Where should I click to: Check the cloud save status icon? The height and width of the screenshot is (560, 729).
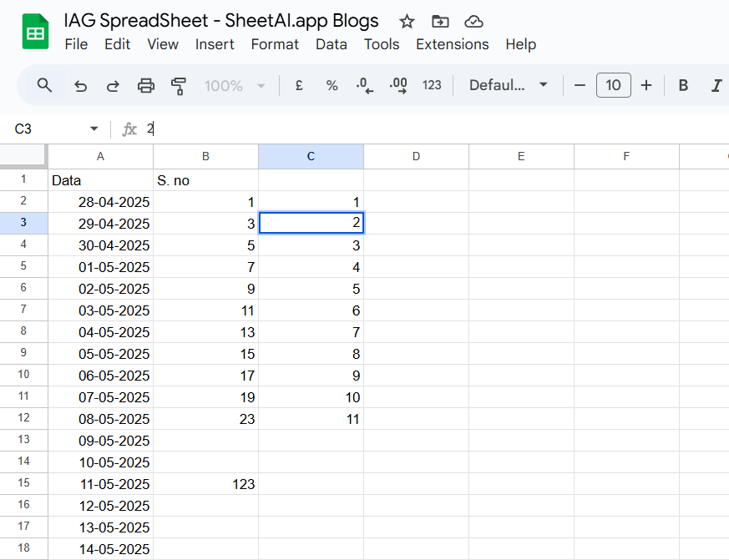click(x=473, y=22)
